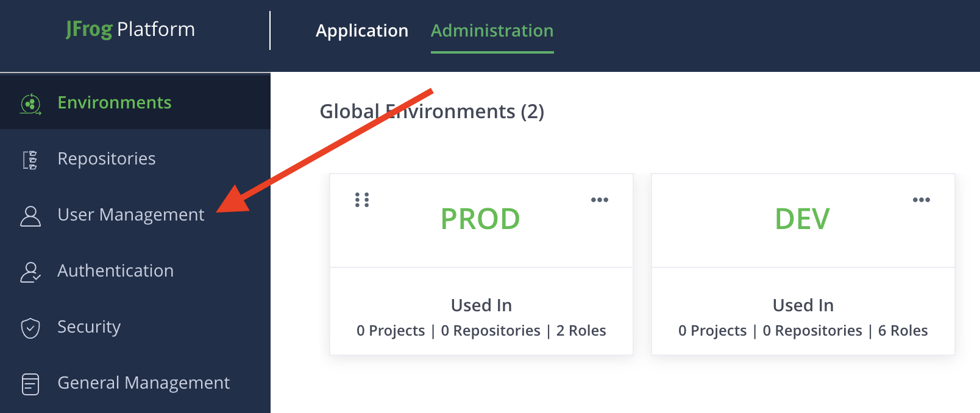Select the User Management person icon

[x=30, y=216]
